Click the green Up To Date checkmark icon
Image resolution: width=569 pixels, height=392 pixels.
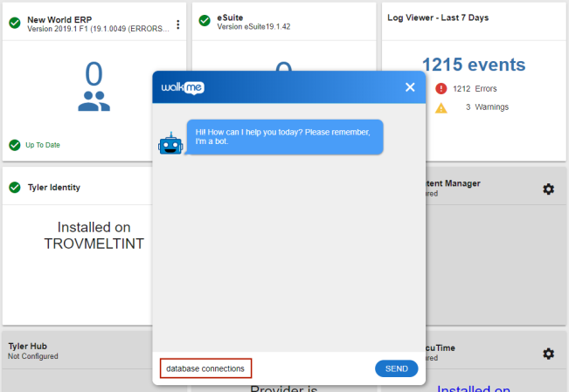(x=15, y=145)
